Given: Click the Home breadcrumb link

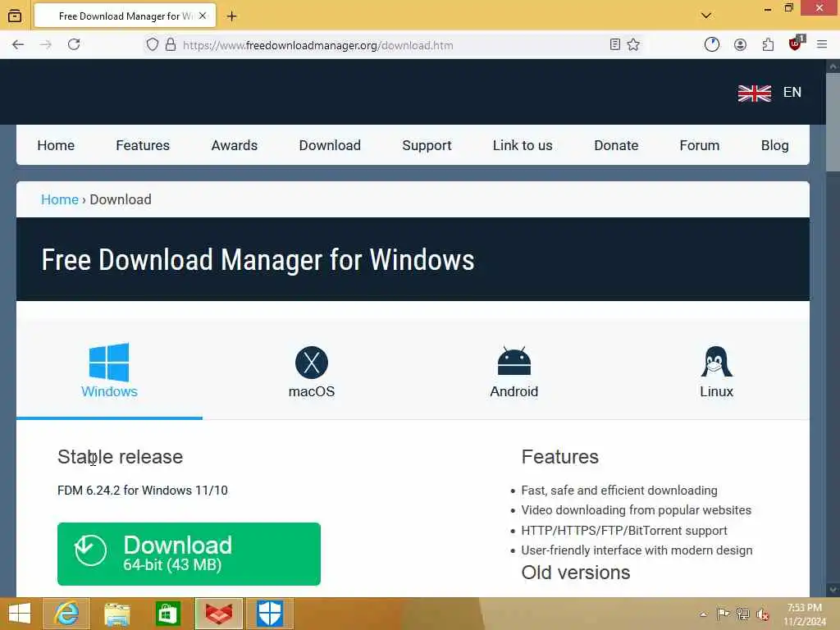Looking at the screenshot, I should pos(59,199).
